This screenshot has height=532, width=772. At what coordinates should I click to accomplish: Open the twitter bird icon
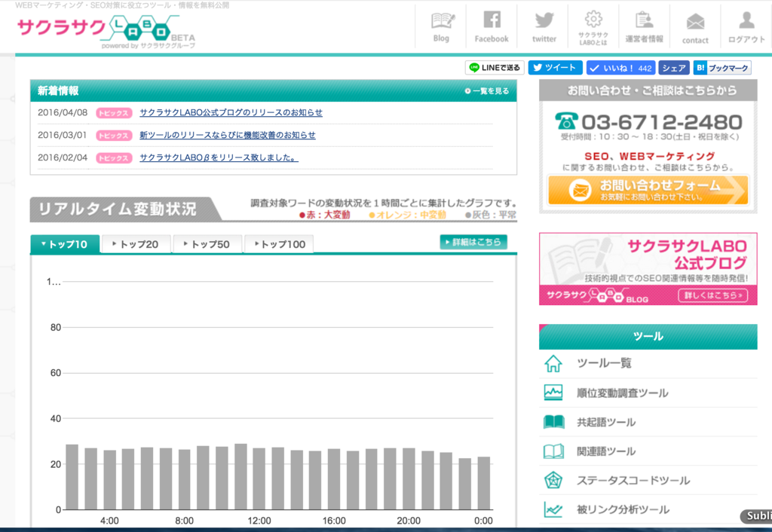[544, 20]
